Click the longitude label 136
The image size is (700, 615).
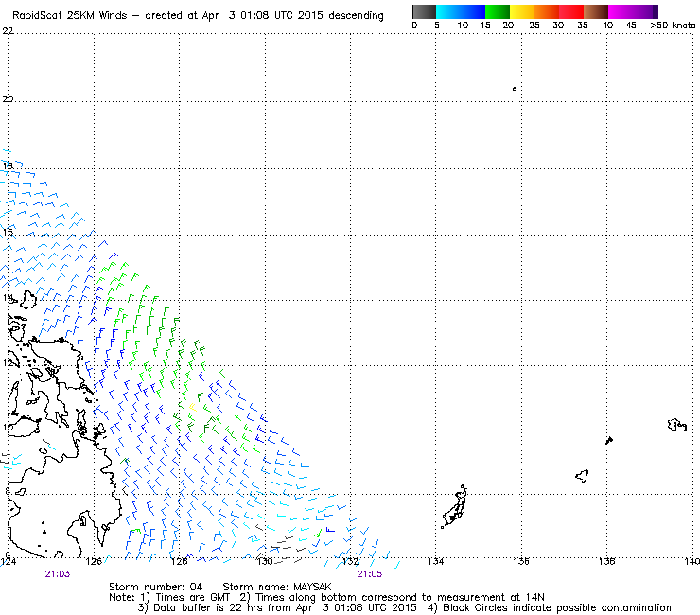point(521,561)
